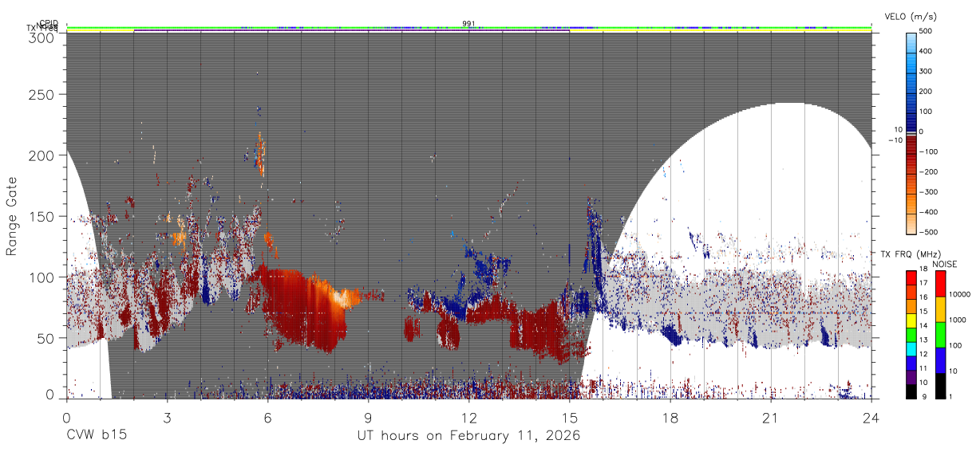Click the green noise strip above the plot
Screen dimensions: 980x452
[x=468, y=28]
